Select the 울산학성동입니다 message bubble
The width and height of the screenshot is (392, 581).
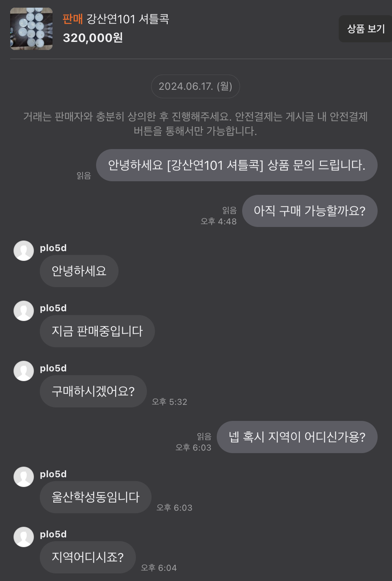96,497
